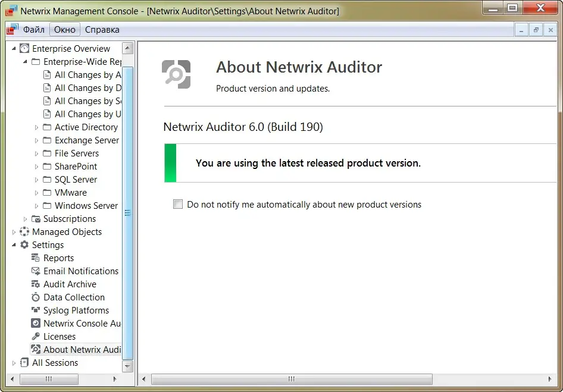Click the Enterprise-Wide Reports folder icon
The height and width of the screenshot is (392, 563).
click(36, 62)
